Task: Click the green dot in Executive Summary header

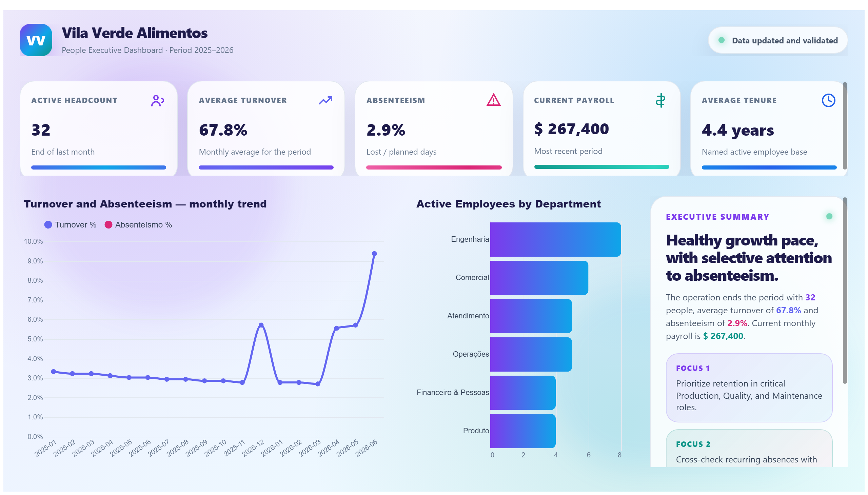Action: tap(829, 216)
